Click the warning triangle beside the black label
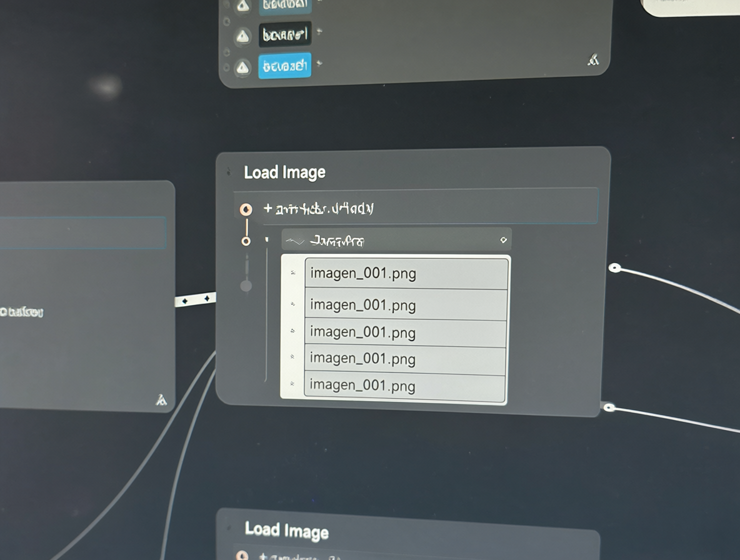The image size is (740, 560). click(242, 36)
